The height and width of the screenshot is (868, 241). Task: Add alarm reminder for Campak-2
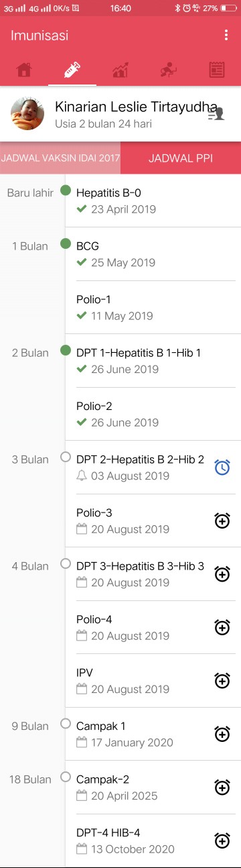pos(222,787)
